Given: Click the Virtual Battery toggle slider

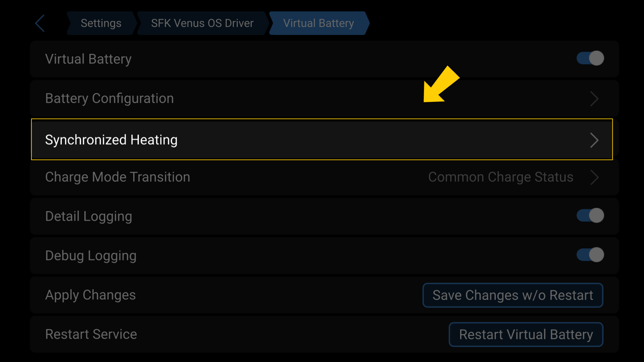Looking at the screenshot, I should [590, 58].
